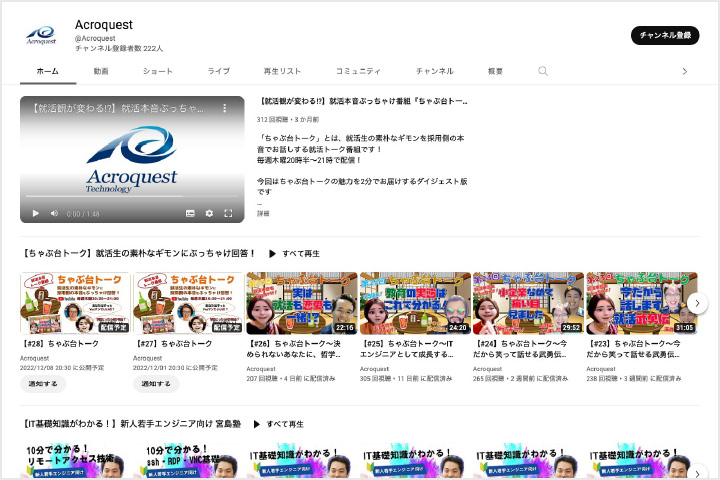
Task: Mute the featured video's volume
Action: 54,214
